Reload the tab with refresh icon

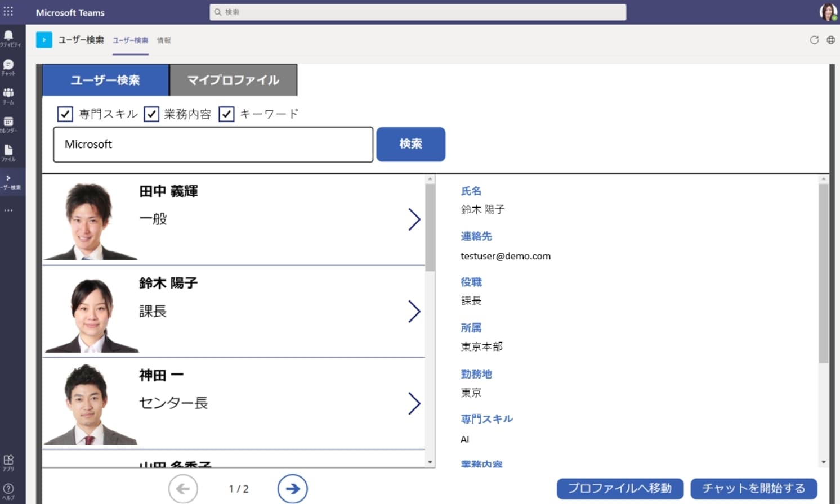[x=814, y=40]
